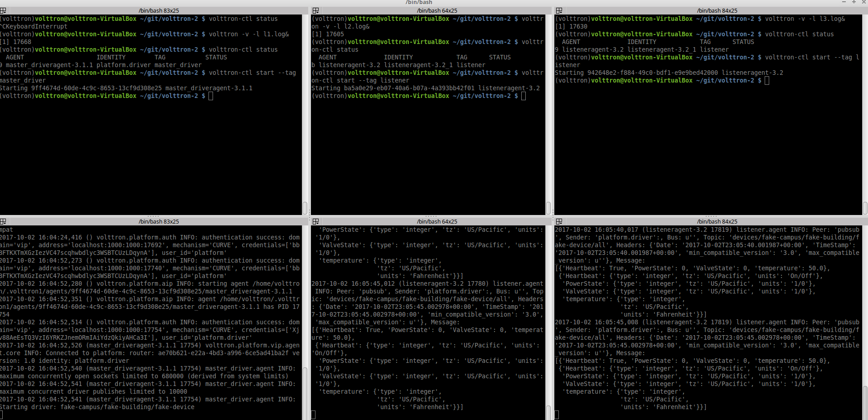868x420 pixels.
Task: Focus the empty prompt line in the top-right pane
Action: pos(662,80)
